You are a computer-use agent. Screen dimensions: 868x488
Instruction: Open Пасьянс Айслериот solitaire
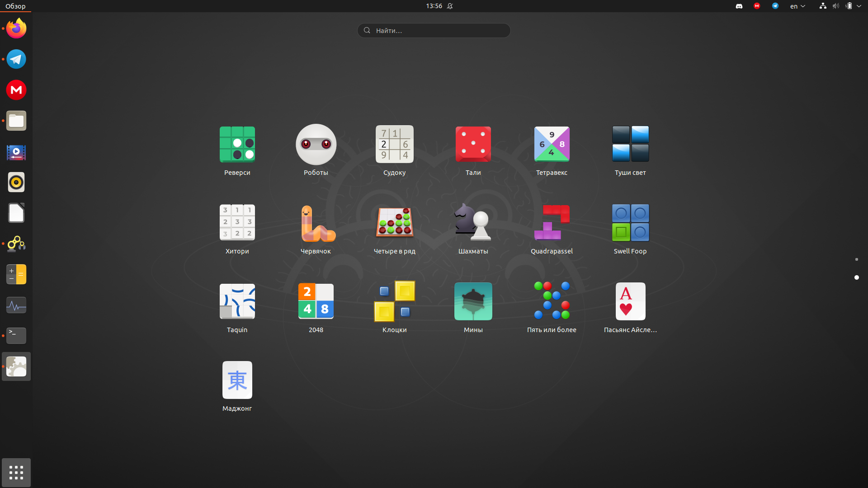tap(630, 308)
